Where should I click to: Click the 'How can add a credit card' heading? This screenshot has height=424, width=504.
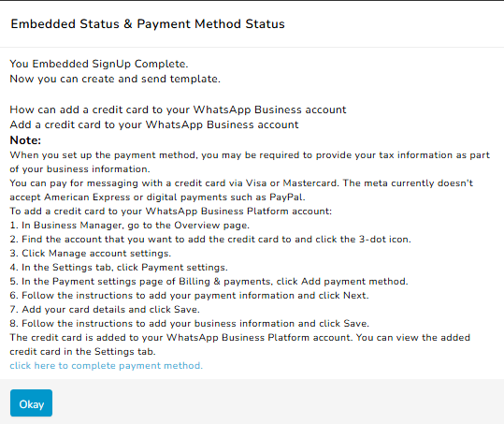pos(178,110)
